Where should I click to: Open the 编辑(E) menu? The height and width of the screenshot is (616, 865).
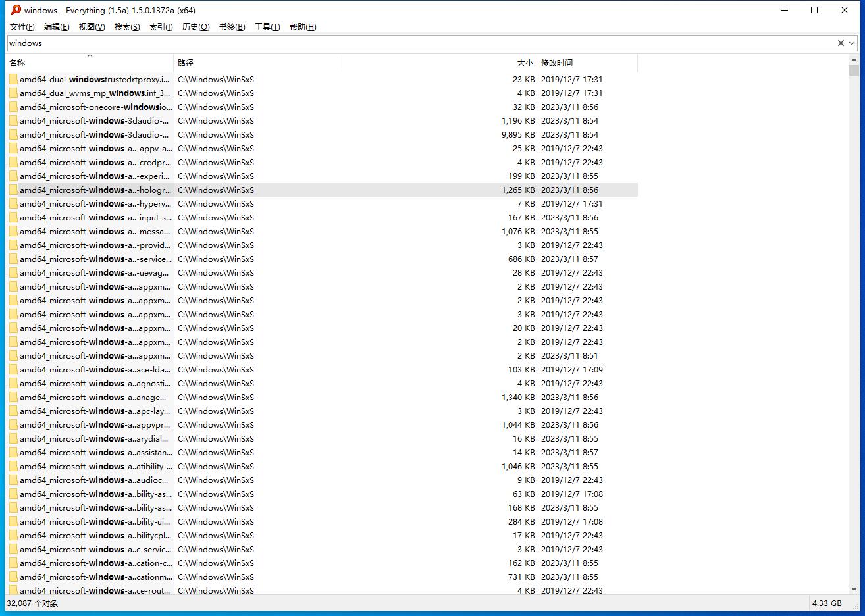click(x=57, y=27)
